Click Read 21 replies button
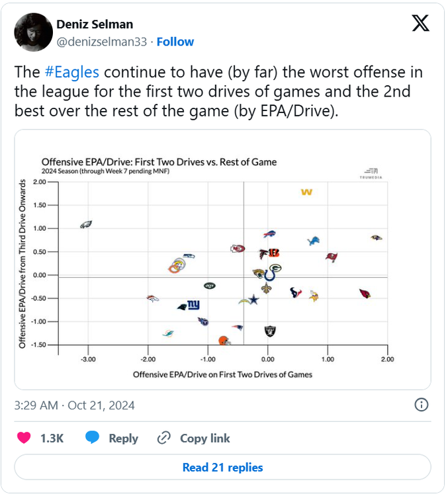The image size is (448, 496). [223, 468]
